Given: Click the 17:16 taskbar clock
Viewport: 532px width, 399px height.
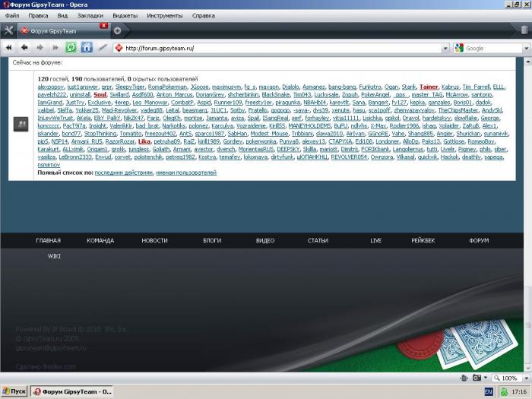Looking at the screenshot, I should click(519, 392).
